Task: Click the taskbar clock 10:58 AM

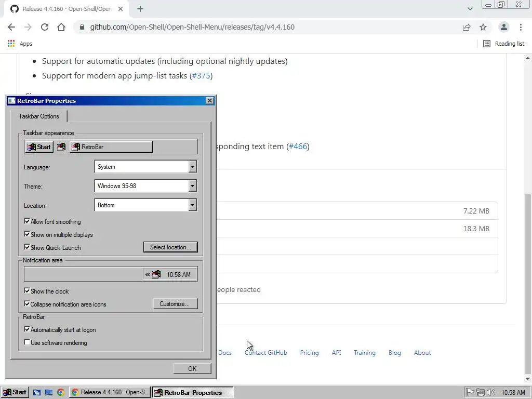Action: point(513,393)
